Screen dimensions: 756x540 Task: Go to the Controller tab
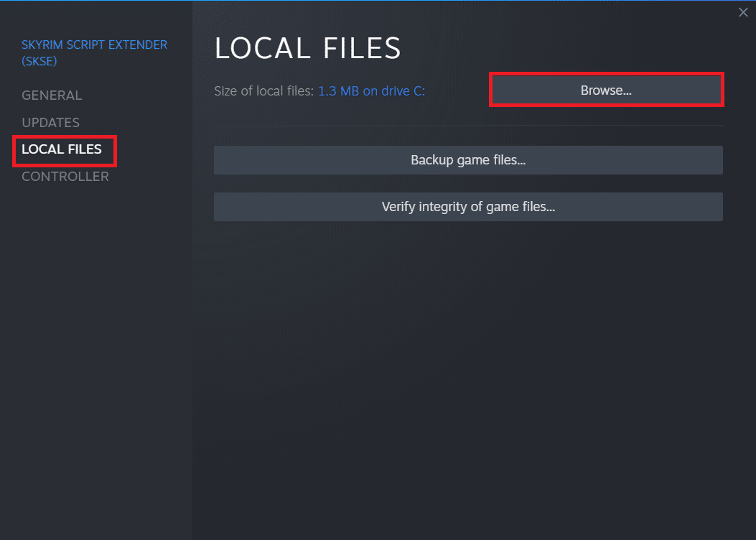click(x=65, y=177)
